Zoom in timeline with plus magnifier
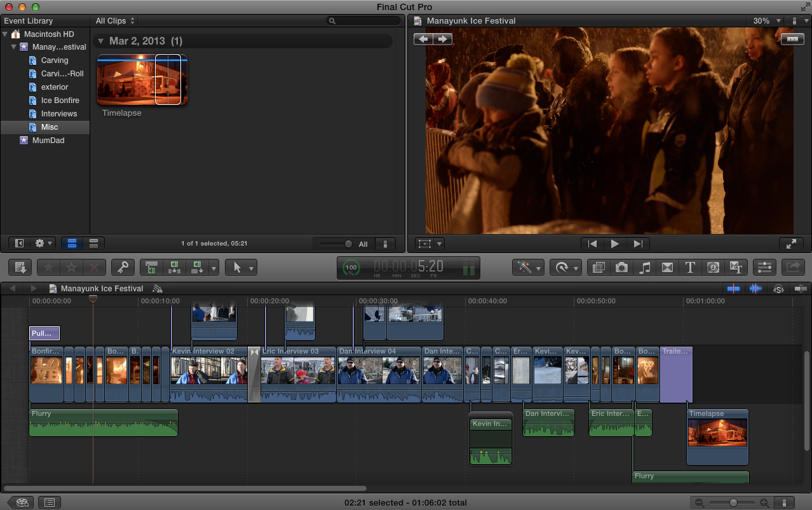 [x=764, y=502]
